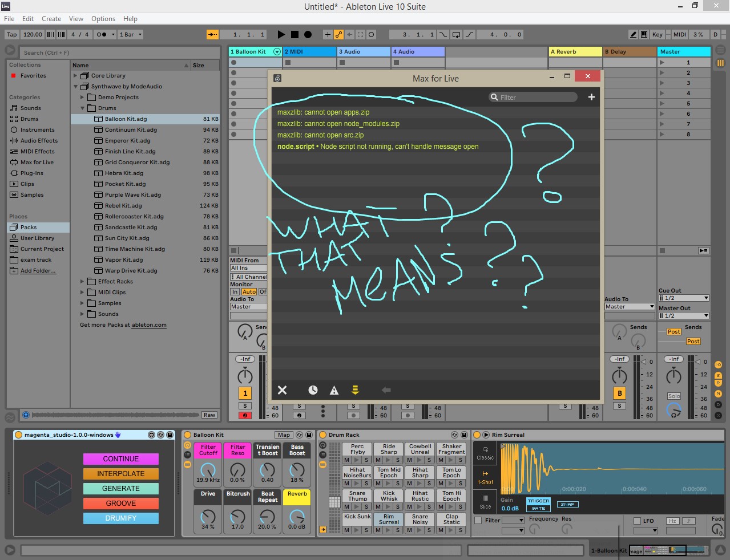Open the Master Out dropdown
The height and width of the screenshot is (560, 730).
point(684,315)
